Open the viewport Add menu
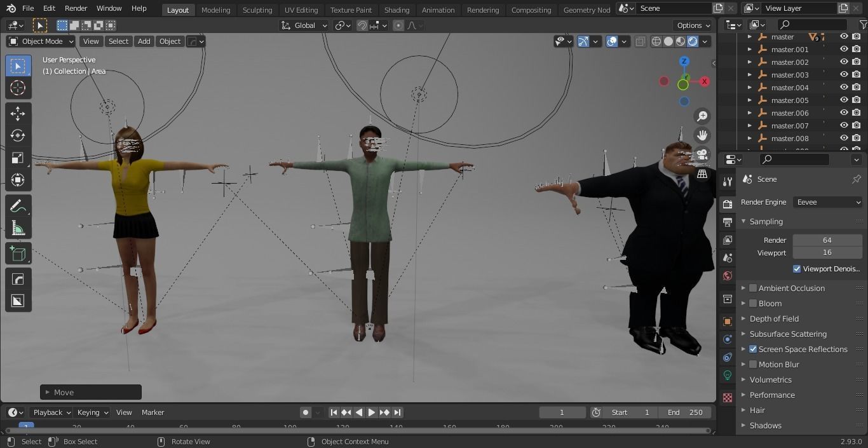 coord(144,41)
